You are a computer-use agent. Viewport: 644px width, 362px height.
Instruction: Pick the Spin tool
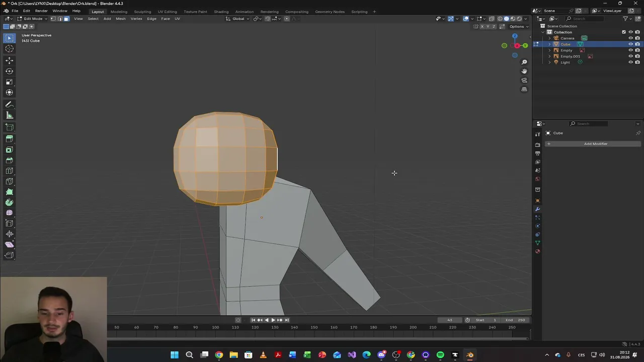[10, 202]
